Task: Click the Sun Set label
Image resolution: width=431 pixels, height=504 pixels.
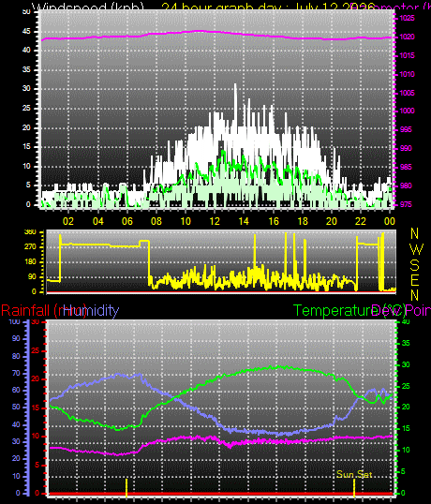Action: (x=354, y=474)
